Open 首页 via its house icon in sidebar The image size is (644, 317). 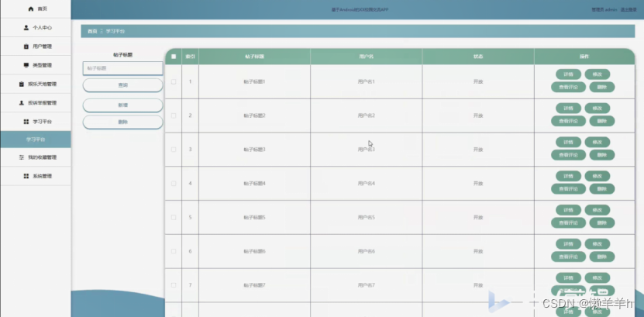click(31, 9)
